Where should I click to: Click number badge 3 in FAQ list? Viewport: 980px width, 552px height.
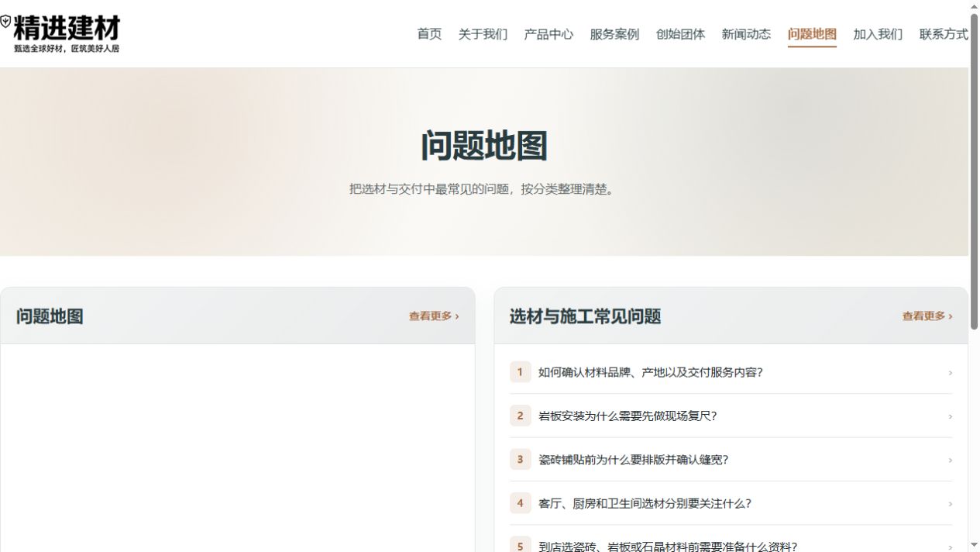520,460
